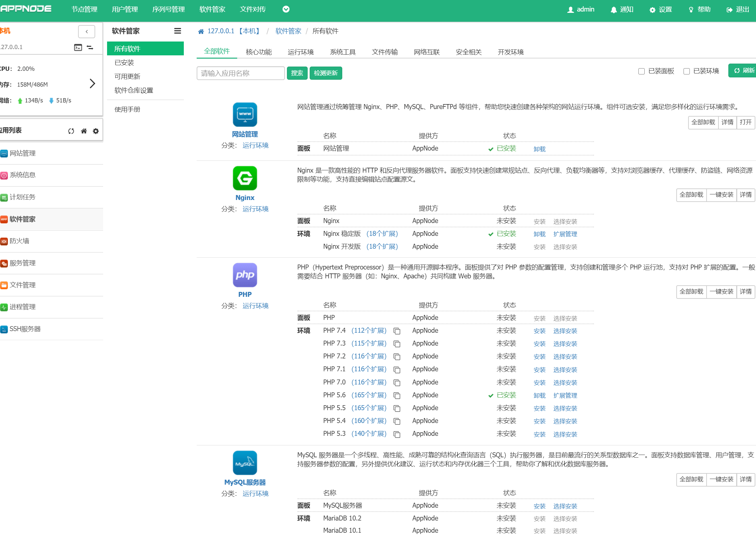The height and width of the screenshot is (536, 756).
Task: Switch to the 系统工具 tab
Action: (343, 52)
